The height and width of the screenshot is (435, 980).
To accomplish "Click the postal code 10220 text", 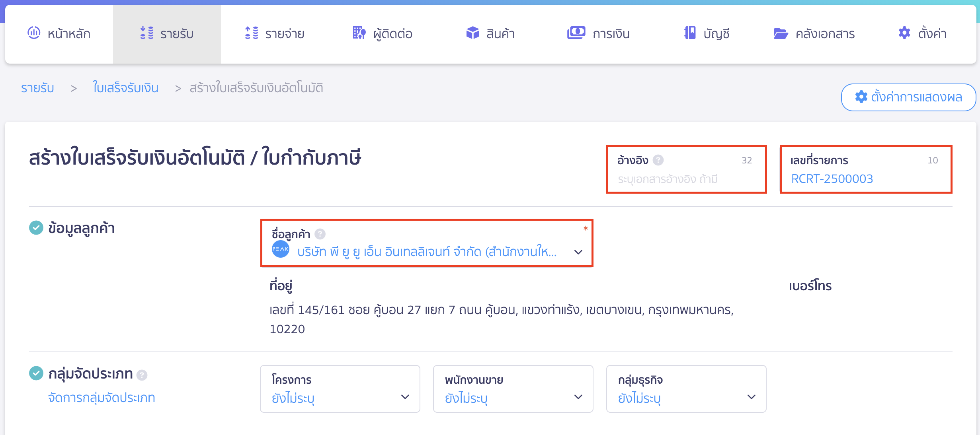I will [x=287, y=329].
